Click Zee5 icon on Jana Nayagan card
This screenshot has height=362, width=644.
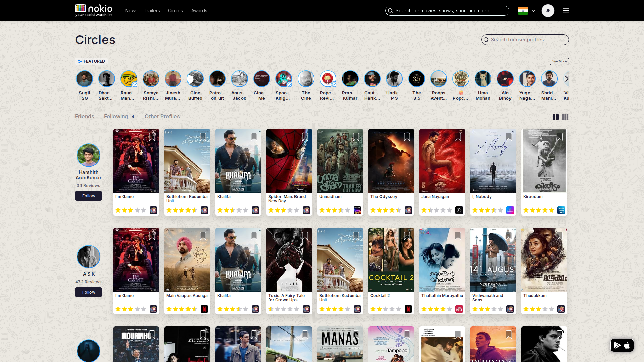459,210
